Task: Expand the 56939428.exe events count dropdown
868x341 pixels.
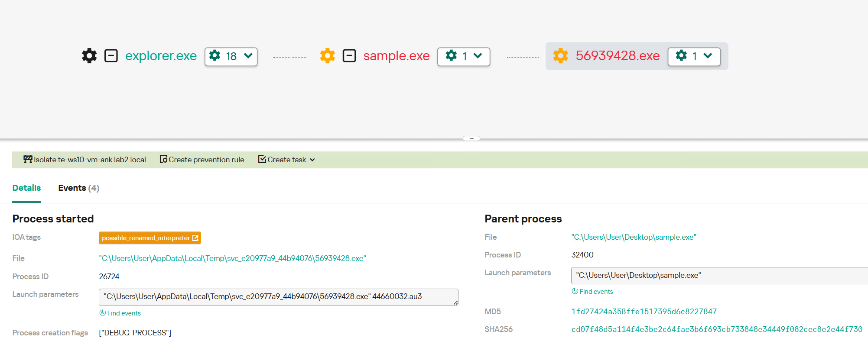Action: tap(694, 57)
